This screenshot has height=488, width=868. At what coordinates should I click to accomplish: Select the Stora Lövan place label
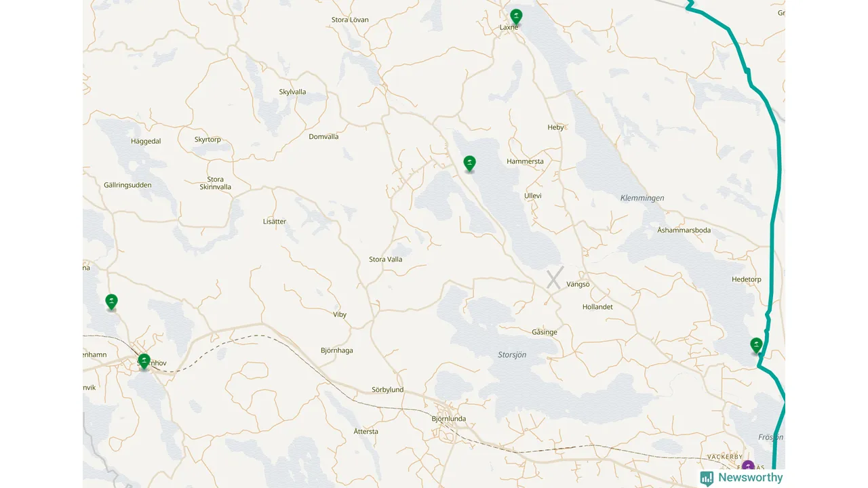tap(350, 20)
